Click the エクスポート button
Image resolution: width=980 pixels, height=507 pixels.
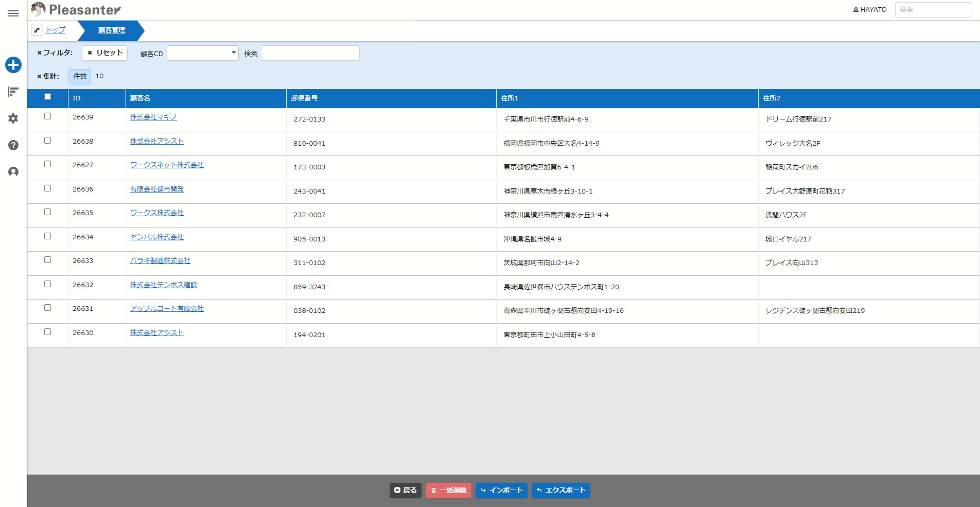560,490
